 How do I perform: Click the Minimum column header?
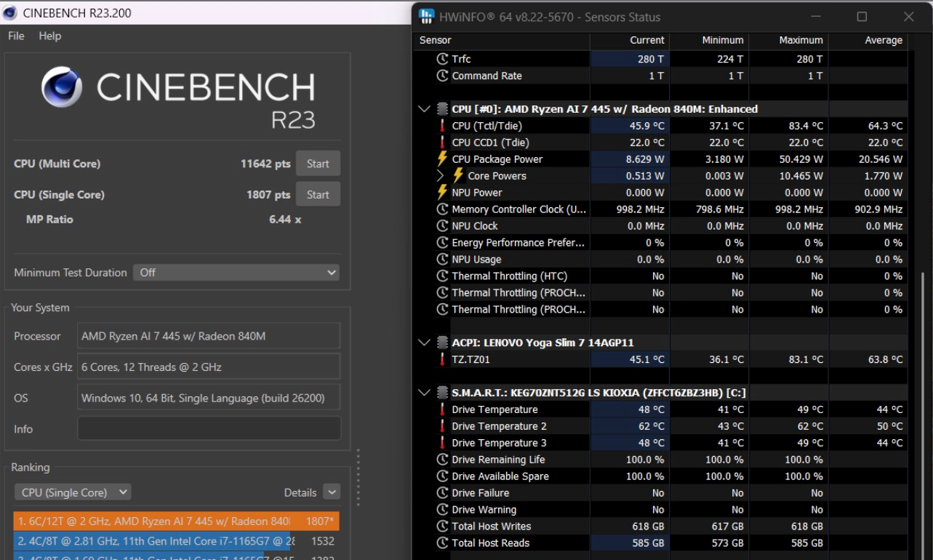tap(710, 41)
